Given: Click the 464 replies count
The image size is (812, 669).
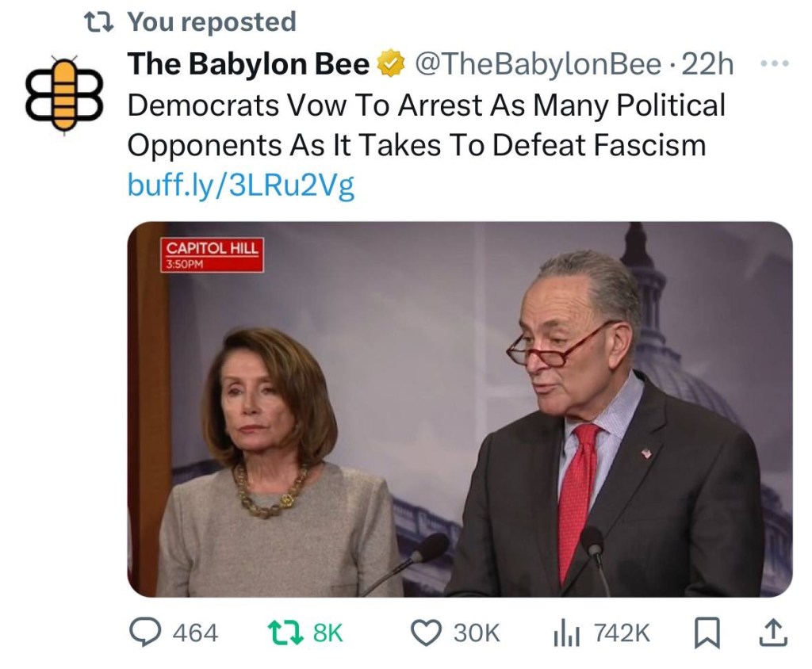Looking at the screenshot, I should [194, 633].
